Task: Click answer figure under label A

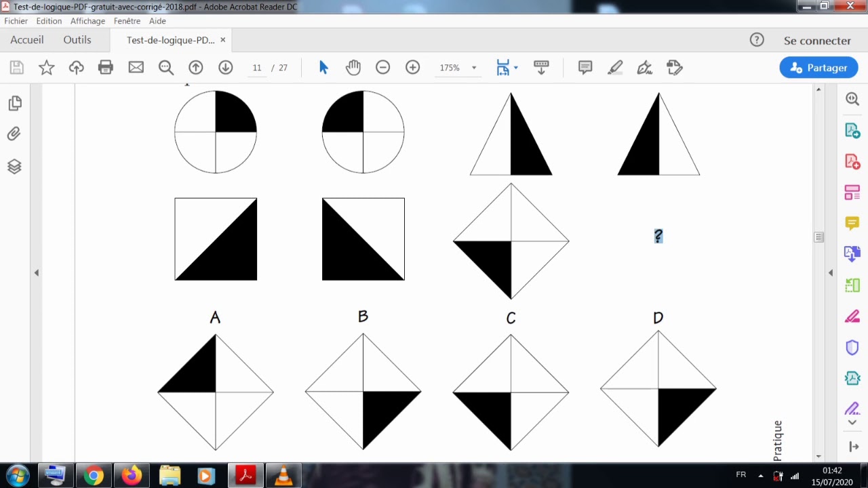Action: 216,392
